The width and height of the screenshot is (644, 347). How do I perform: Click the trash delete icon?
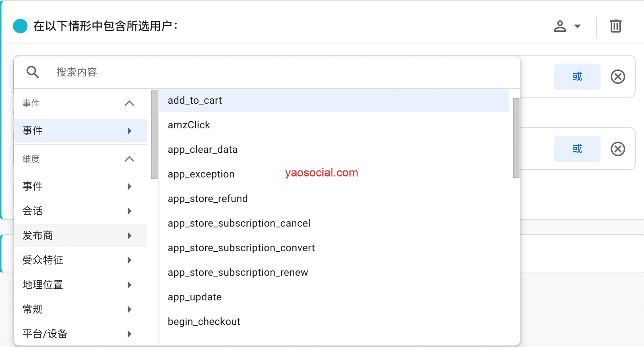click(x=615, y=26)
